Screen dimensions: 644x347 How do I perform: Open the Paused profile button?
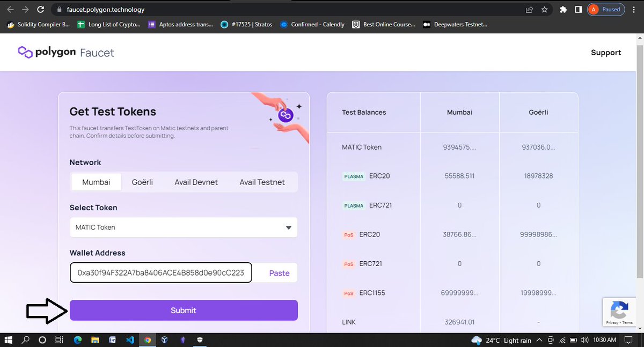[x=606, y=10]
